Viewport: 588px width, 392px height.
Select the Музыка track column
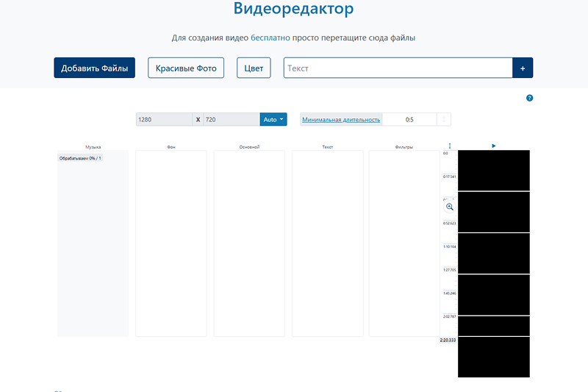[93, 243]
